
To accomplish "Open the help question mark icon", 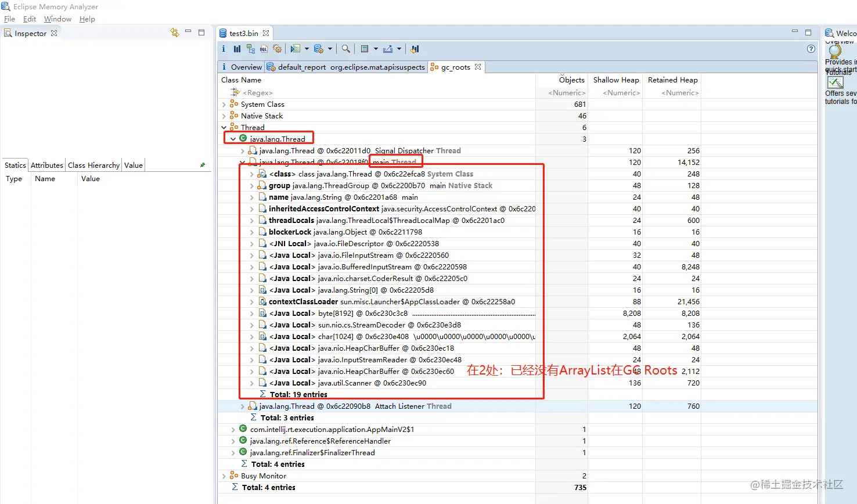I will pos(811,49).
